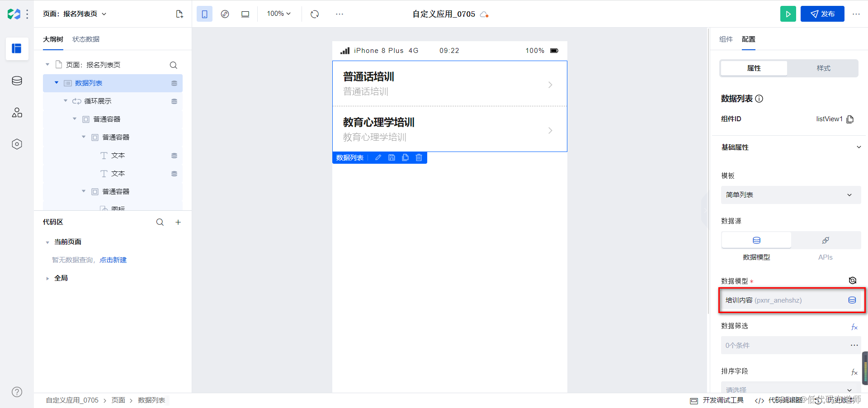
Task: Click the fx icon beside 数据筛选
Action: 854,327
